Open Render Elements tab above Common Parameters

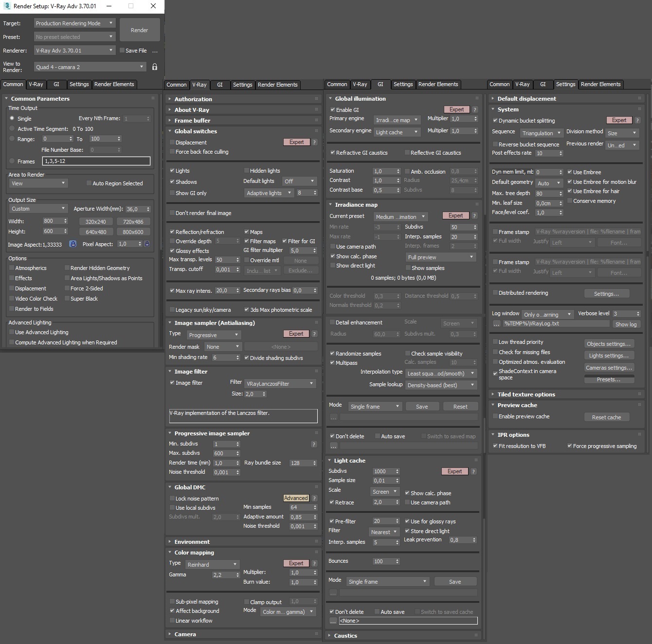pos(114,84)
